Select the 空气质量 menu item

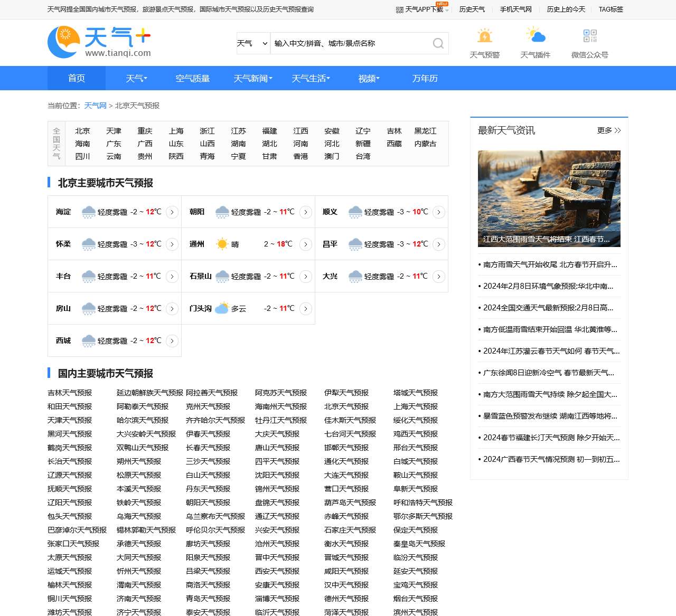[192, 78]
